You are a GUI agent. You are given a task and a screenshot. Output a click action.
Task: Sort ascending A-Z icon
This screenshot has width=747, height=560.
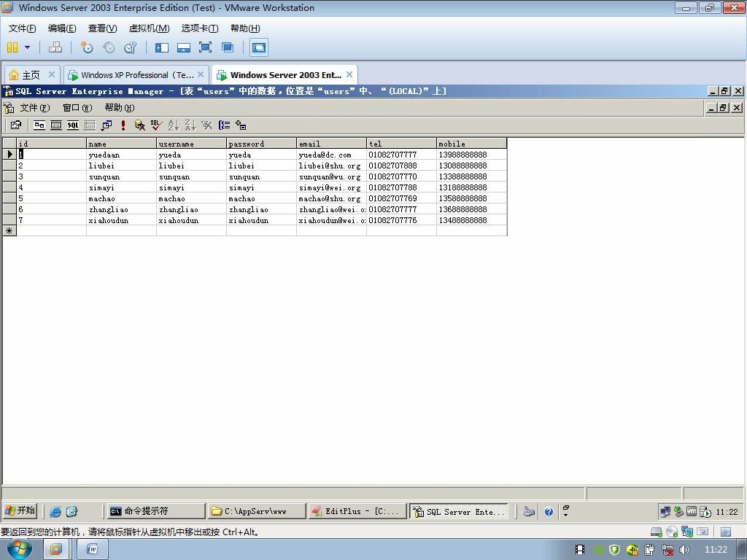click(174, 125)
